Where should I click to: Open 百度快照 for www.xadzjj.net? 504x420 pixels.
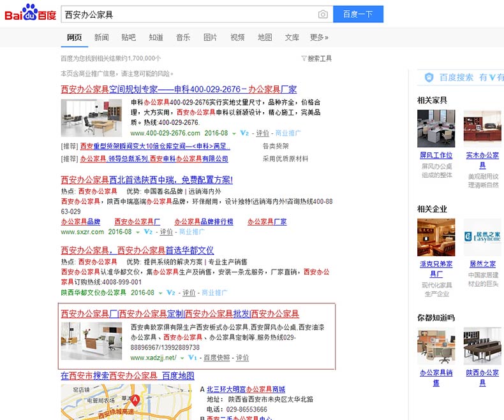coord(217,358)
